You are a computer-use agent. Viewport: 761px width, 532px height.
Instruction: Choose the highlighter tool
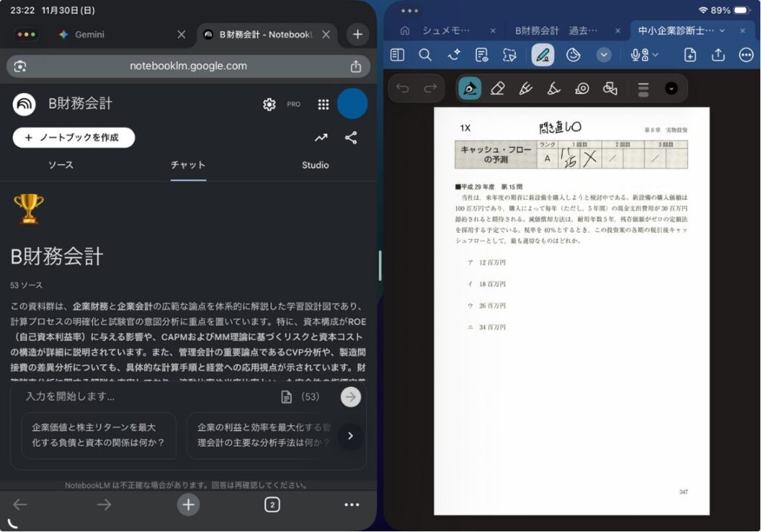(x=525, y=88)
